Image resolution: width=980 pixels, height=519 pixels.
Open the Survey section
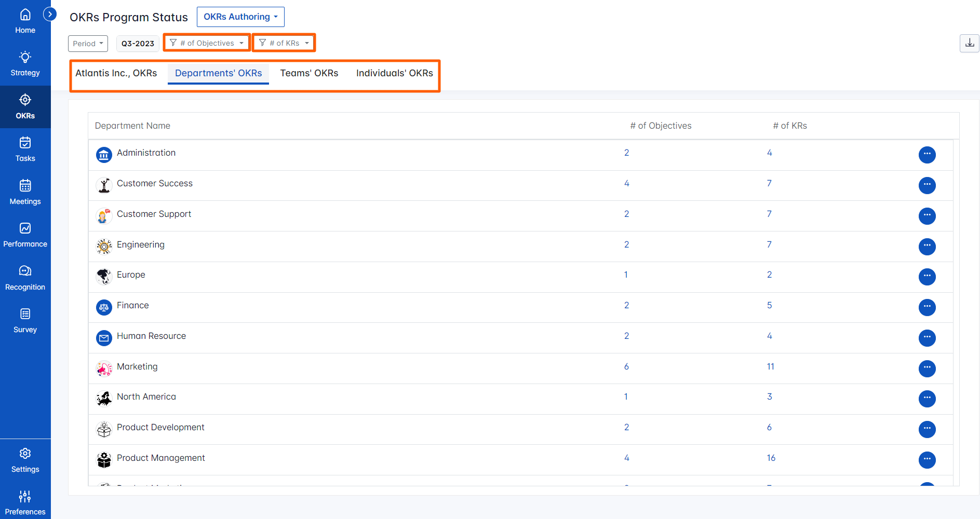25,321
